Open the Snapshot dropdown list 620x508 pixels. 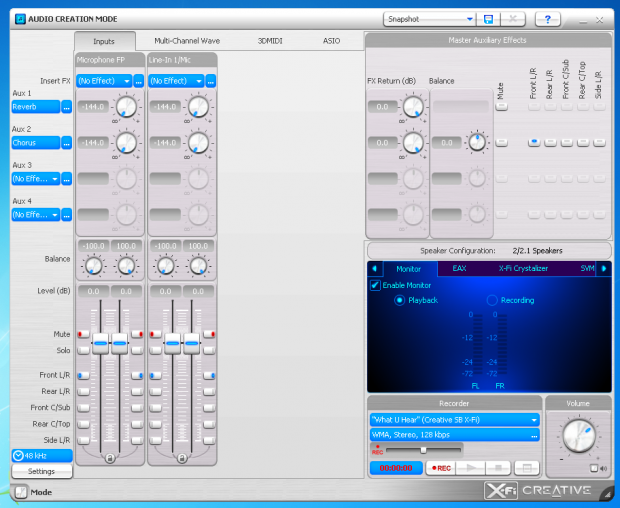coord(470,19)
